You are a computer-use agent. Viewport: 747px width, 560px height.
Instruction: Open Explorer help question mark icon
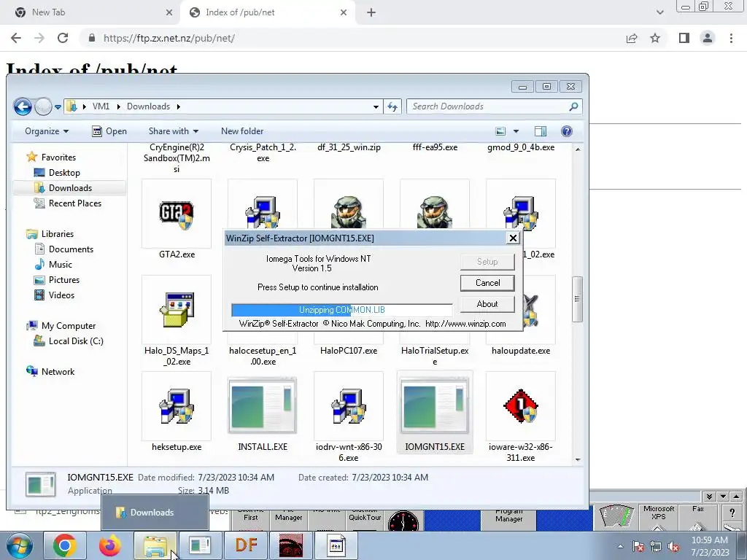[x=566, y=131]
